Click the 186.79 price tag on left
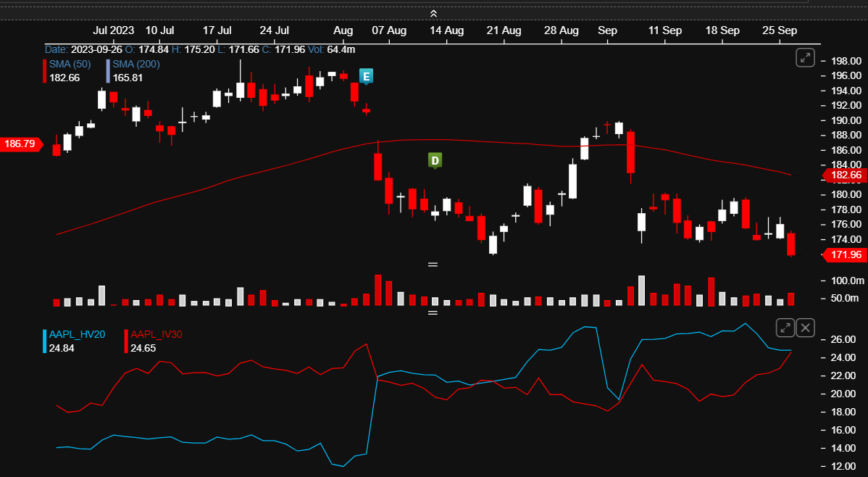The height and width of the screenshot is (477, 868). point(21,144)
